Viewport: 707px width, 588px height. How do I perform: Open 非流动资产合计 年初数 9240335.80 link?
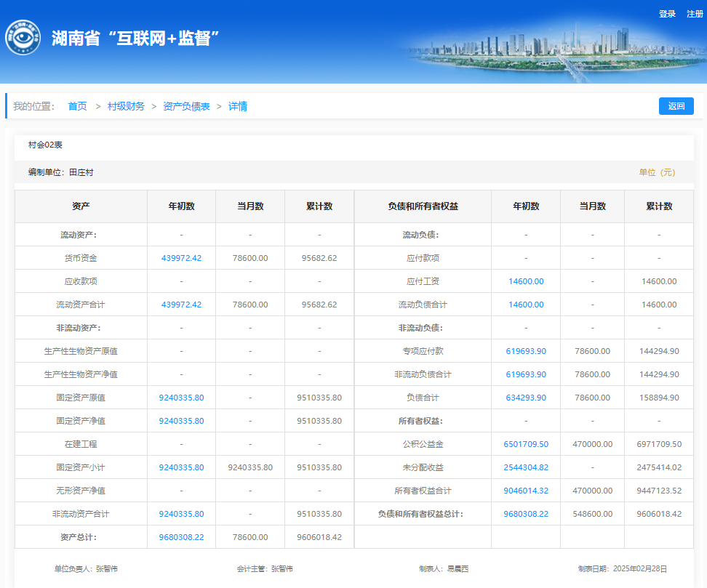181,514
